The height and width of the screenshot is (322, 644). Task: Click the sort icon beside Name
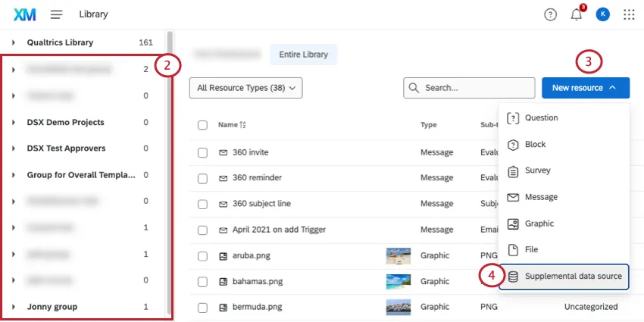[242, 125]
